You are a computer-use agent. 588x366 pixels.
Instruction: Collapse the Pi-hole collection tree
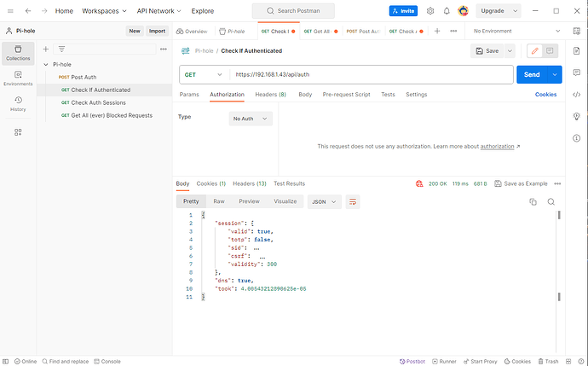click(x=44, y=64)
